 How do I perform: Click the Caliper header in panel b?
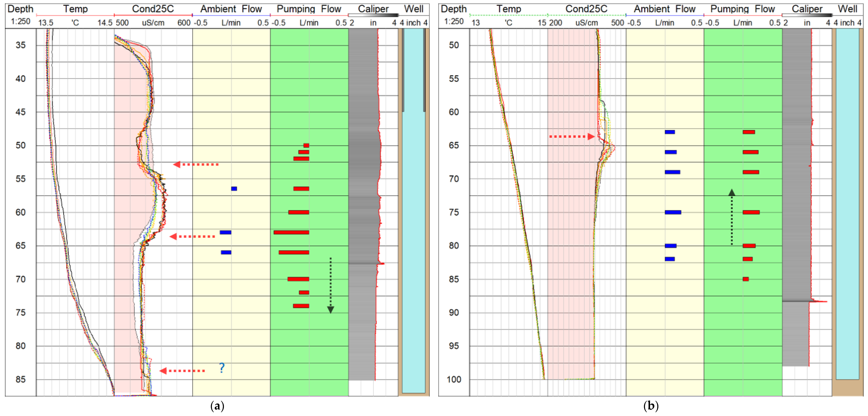point(807,9)
